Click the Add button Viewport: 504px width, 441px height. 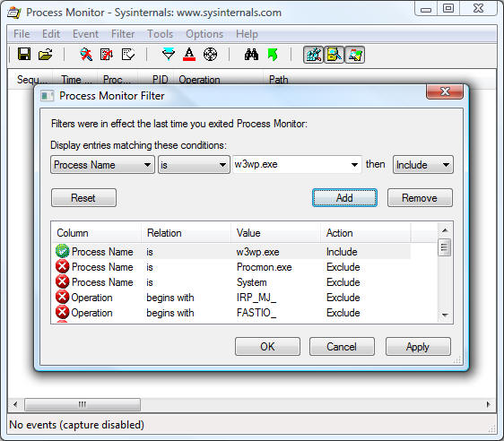coord(344,197)
